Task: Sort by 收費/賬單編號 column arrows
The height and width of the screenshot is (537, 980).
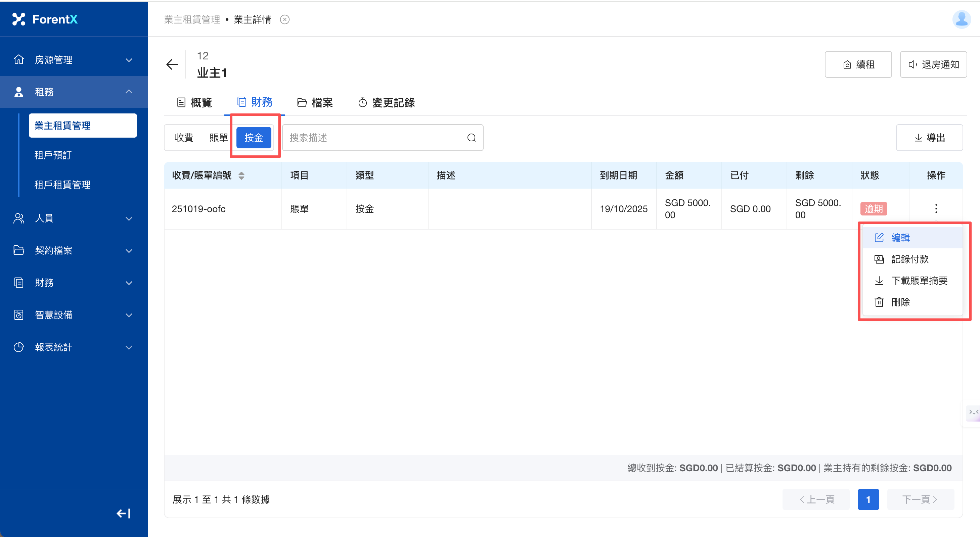Action: [241, 175]
